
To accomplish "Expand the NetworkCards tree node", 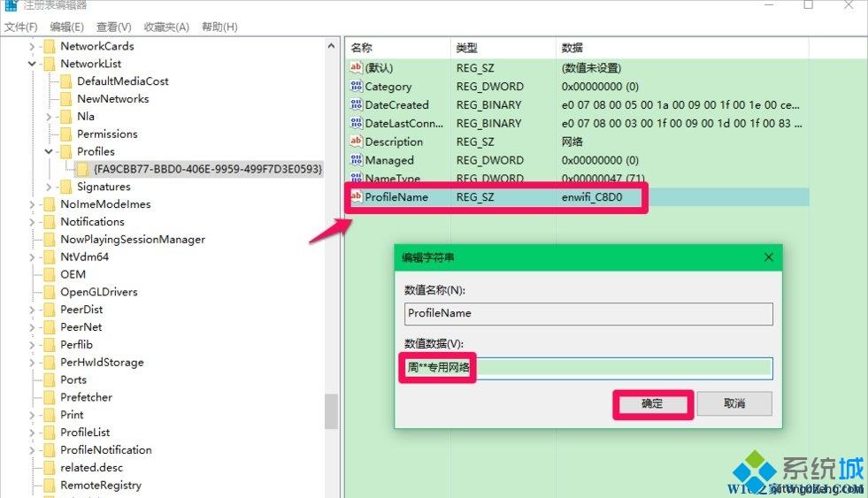I will click(x=32, y=47).
